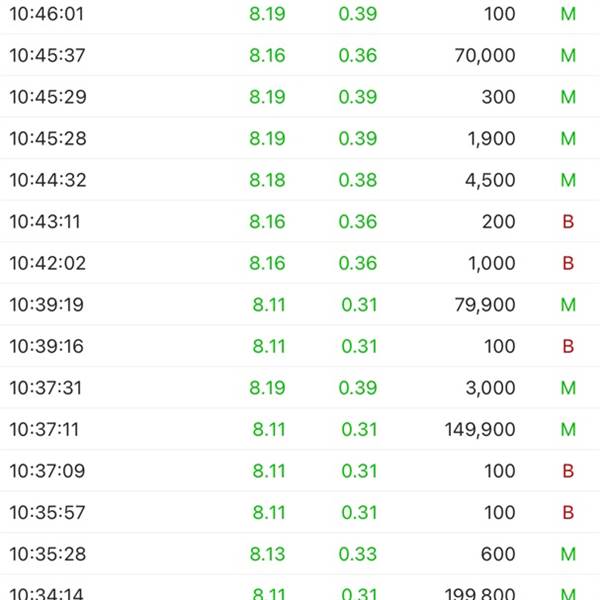Select the 149,900 volume trade
The height and width of the screenshot is (600, 600).
[x=300, y=429]
